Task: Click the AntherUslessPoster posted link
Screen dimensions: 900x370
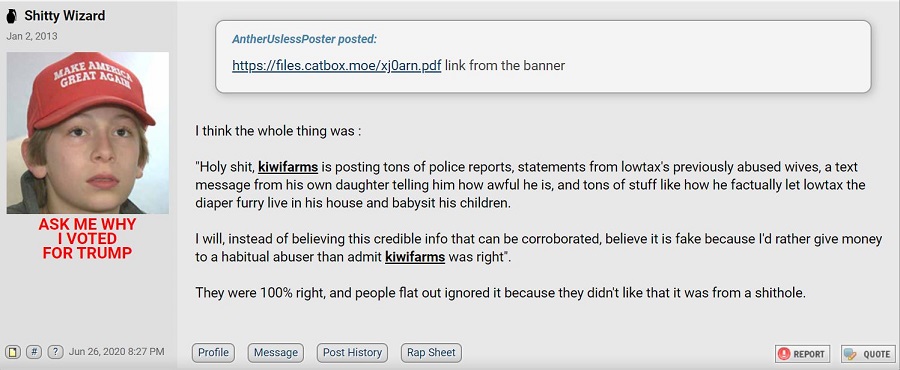Action: click(304, 40)
